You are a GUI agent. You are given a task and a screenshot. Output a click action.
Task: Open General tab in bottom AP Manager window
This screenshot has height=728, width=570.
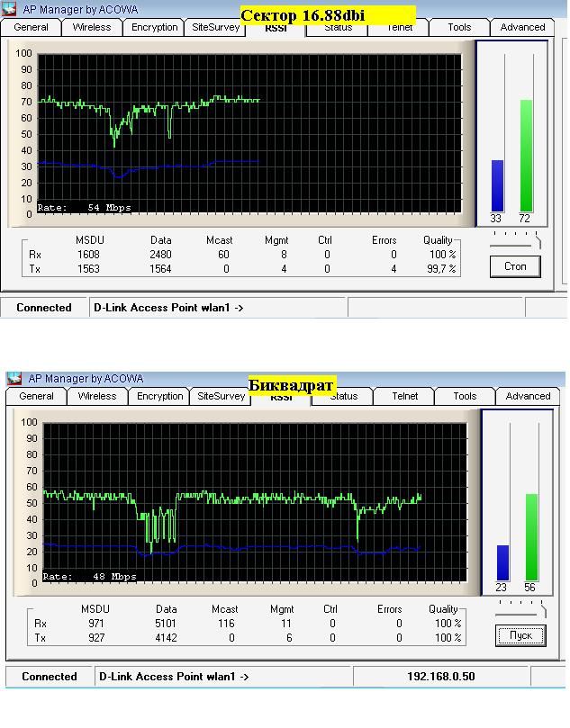point(36,397)
